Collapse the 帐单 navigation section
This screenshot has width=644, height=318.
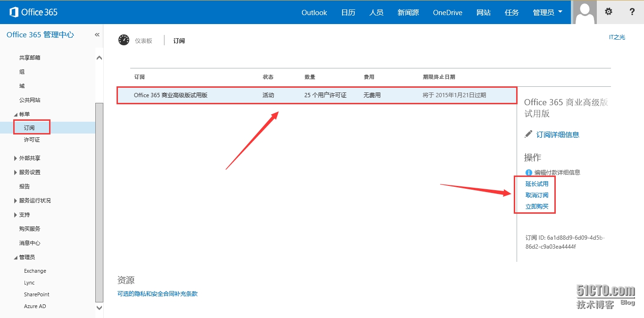click(x=16, y=114)
